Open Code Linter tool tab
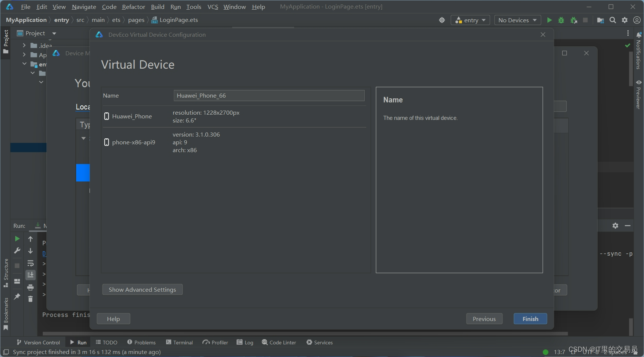This screenshot has width=644, height=357. (x=279, y=342)
